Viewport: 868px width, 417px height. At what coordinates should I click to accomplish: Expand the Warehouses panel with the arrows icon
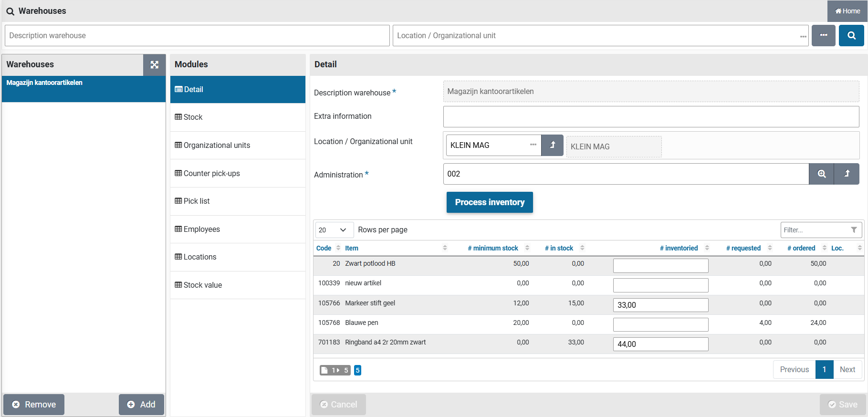coord(154,65)
